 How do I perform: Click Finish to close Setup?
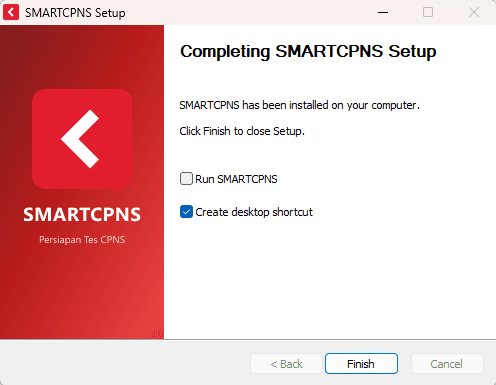(x=361, y=364)
